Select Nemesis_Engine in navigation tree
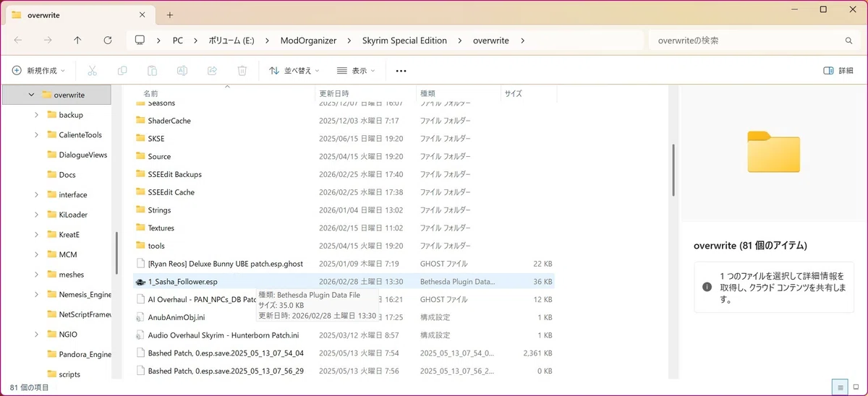Image resolution: width=868 pixels, height=396 pixels. [x=85, y=295]
